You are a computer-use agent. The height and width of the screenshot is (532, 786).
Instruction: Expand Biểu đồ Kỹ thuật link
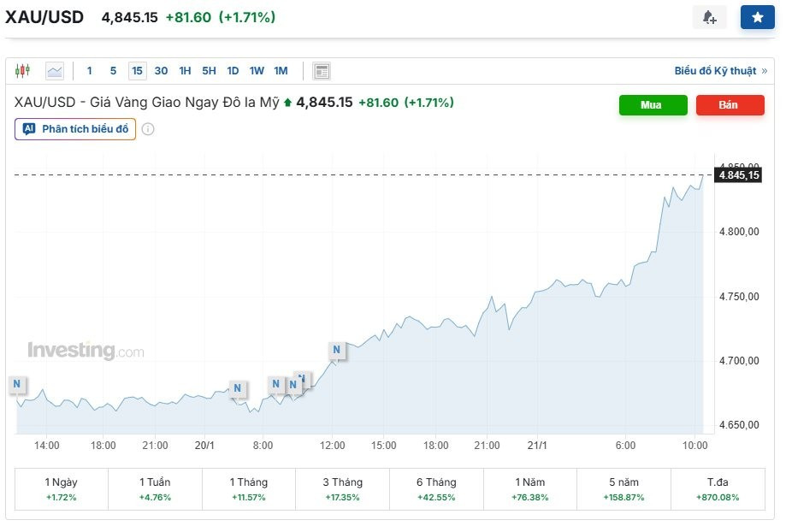click(720, 71)
